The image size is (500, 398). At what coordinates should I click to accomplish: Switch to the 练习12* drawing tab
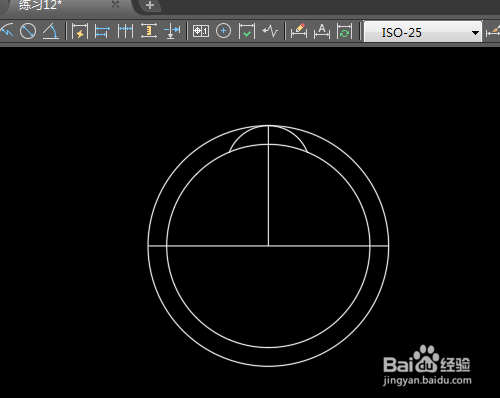coord(40,5)
